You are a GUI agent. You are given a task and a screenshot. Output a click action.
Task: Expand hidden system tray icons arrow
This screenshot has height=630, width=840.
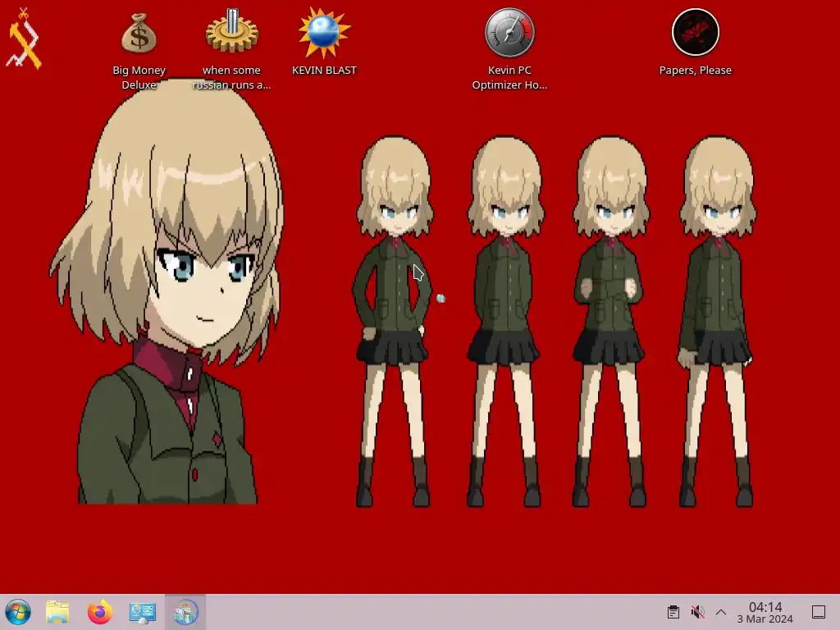pos(721,612)
